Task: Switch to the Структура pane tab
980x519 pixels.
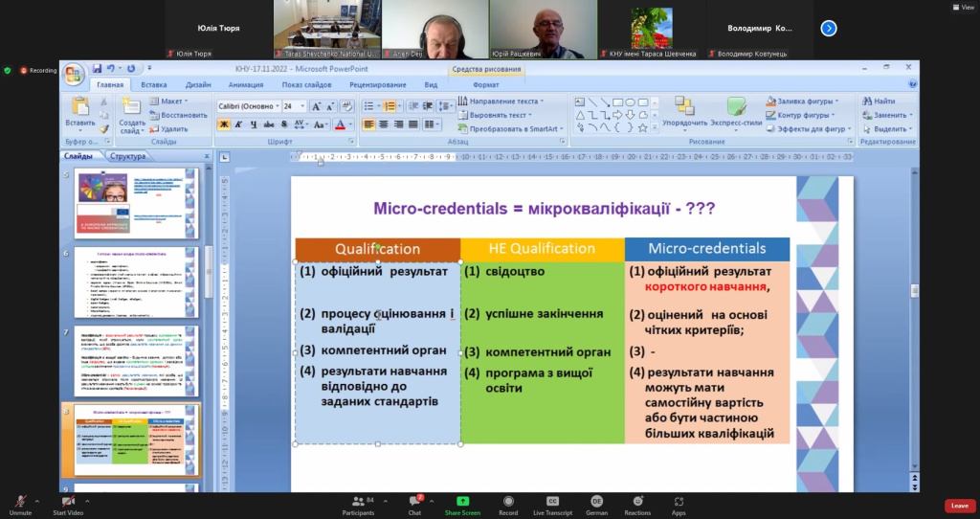Action: click(127, 156)
